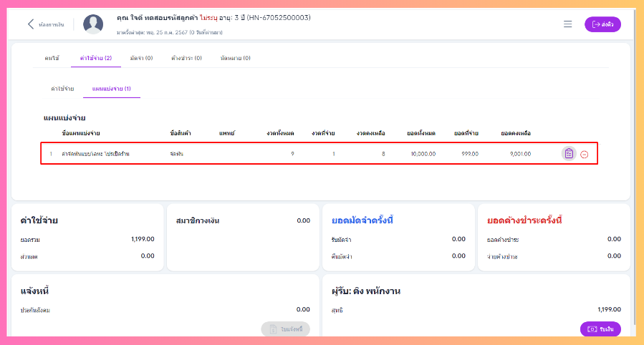Viewport: 644px width, 345px height.
Task: Select the แผนแบ่งจ่าย (1) sub-tab
Action: pos(111,89)
